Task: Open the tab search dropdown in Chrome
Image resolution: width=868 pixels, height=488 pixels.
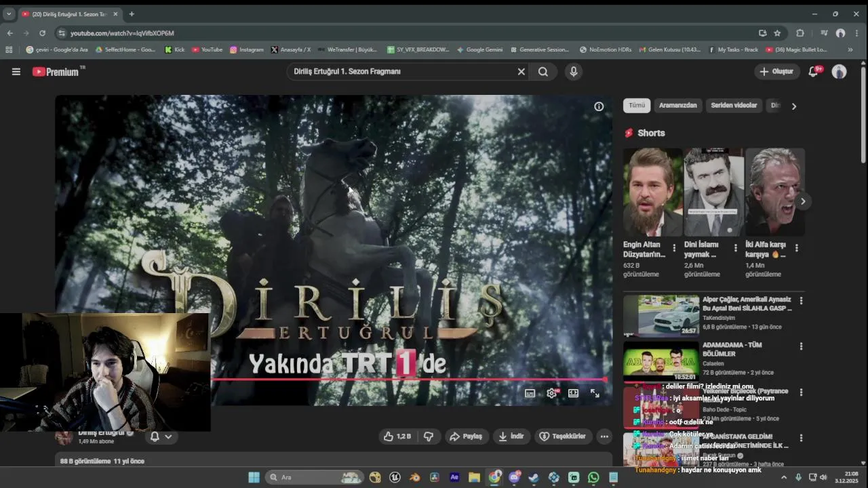Action: [x=8, y=14]
